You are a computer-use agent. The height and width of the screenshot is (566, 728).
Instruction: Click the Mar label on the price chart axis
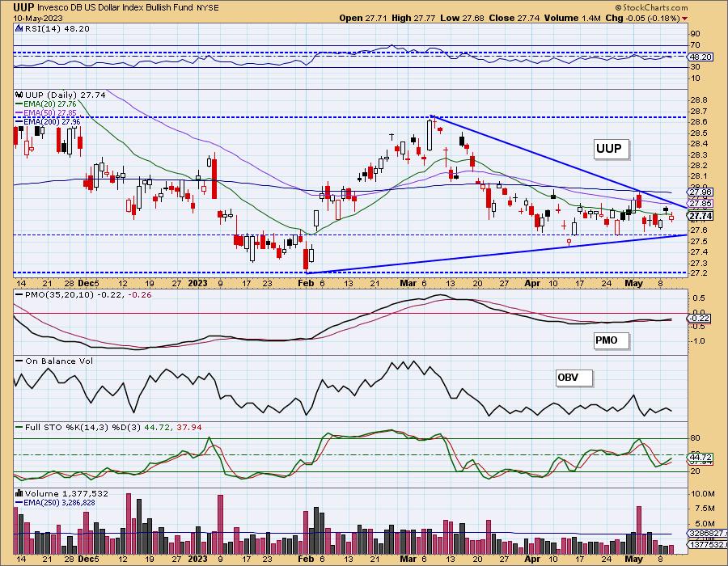(408, 284)
